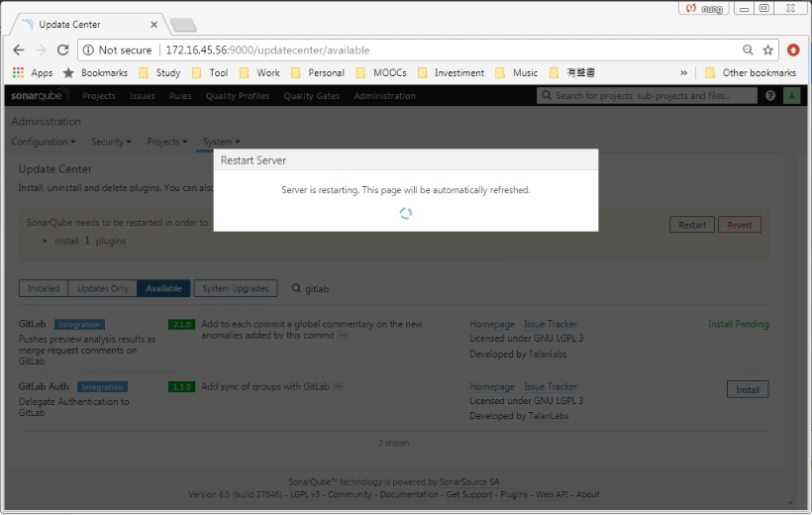
Task: Open the Personal bookmark folder
Action: (x=318, y=73)
